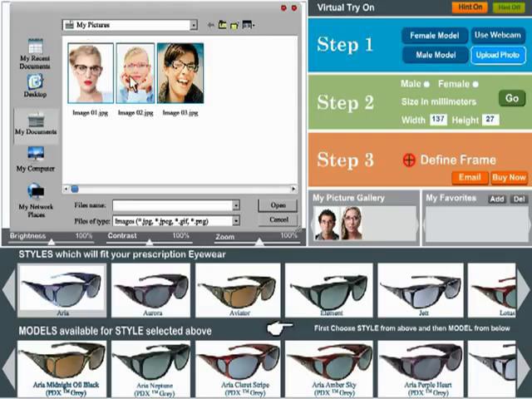
Task: Select the female photo in My Picture Gallery
Action: [352, 224]
